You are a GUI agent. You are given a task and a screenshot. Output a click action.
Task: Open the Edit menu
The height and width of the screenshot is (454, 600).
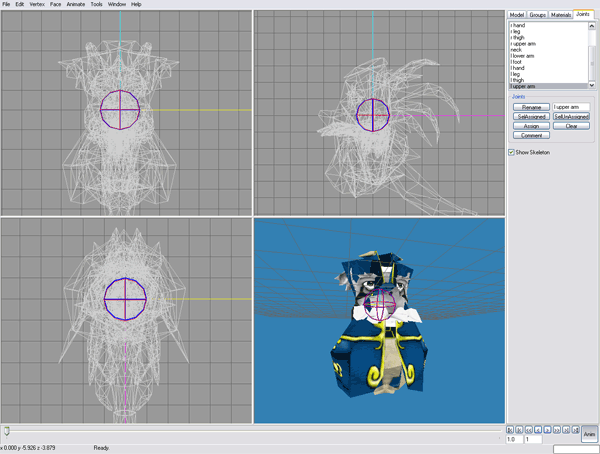[x=20, y=4]
